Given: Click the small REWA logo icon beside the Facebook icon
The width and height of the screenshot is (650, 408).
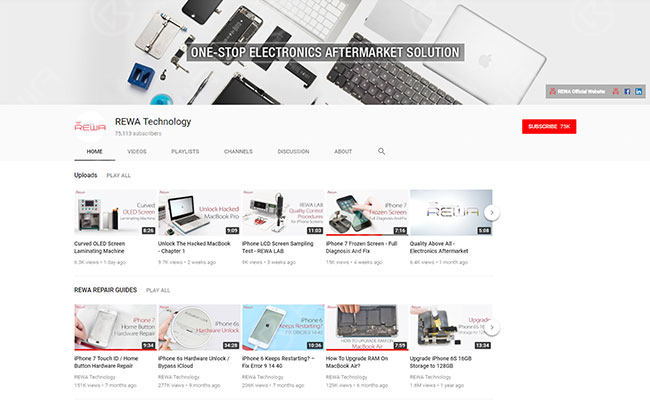Looking at the screenshot, I should coord(616,91).
